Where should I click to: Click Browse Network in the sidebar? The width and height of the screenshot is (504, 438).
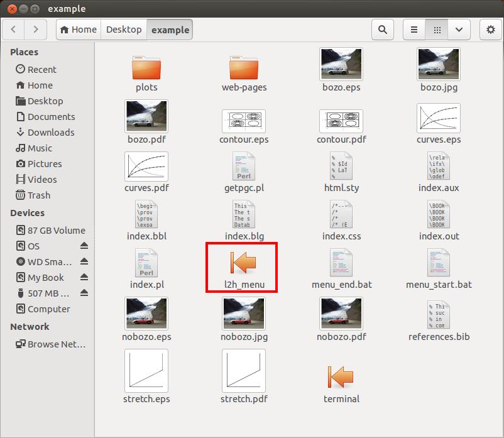(56, 344)
